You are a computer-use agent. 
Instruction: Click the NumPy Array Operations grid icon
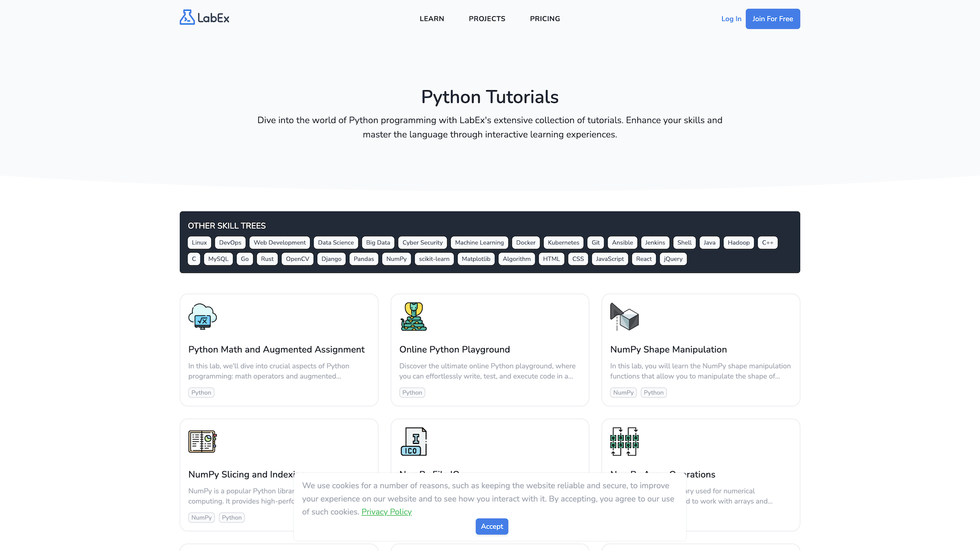point(624,441)
